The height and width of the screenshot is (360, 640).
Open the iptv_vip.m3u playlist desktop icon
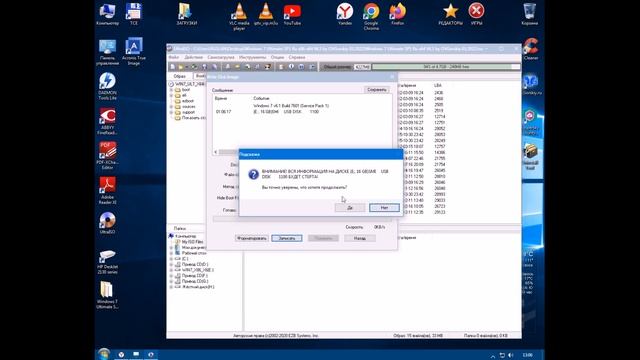(266, 13)
